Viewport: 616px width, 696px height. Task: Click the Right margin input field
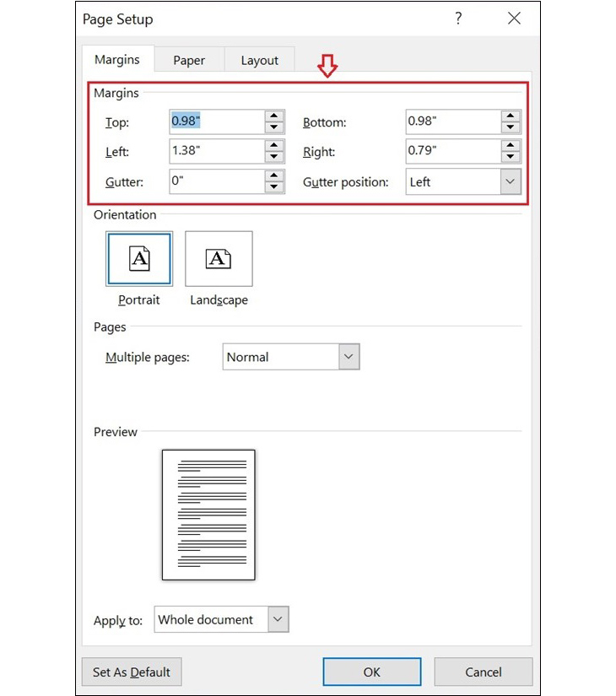click(x=453, y=151)
